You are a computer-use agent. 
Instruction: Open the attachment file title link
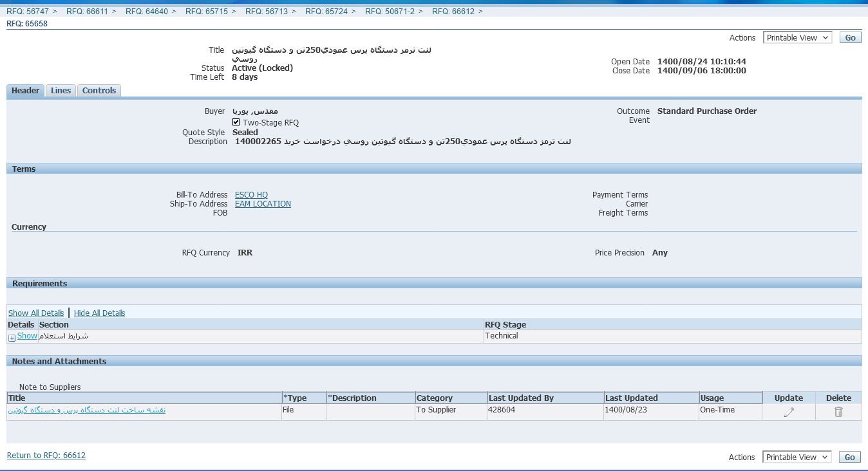click(x=87, y=410)
